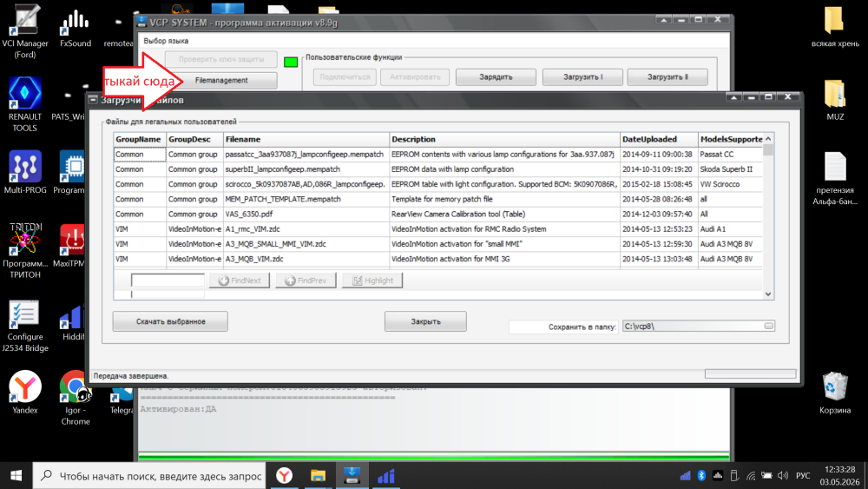The image size is (868, 489).
Task: Click the search text field beside FindNext
Action: pyautogui.click(x=168, y=281)
